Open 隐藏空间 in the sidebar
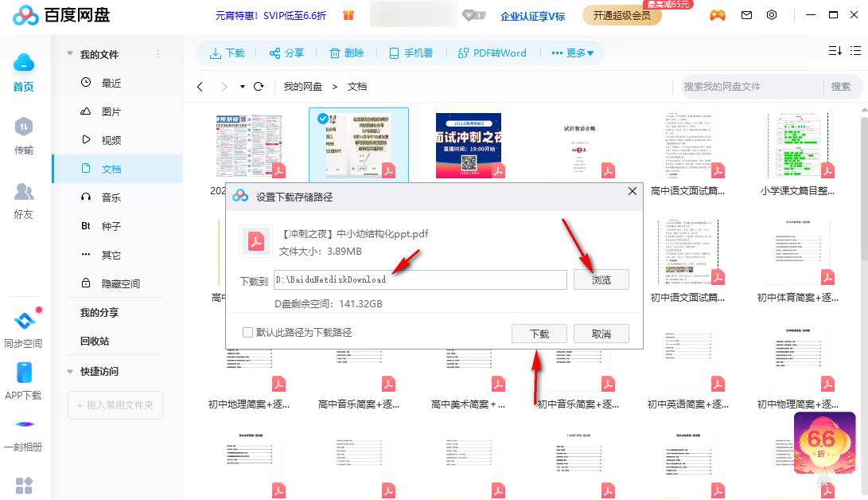Screen dimensions: 868x500 118,283
